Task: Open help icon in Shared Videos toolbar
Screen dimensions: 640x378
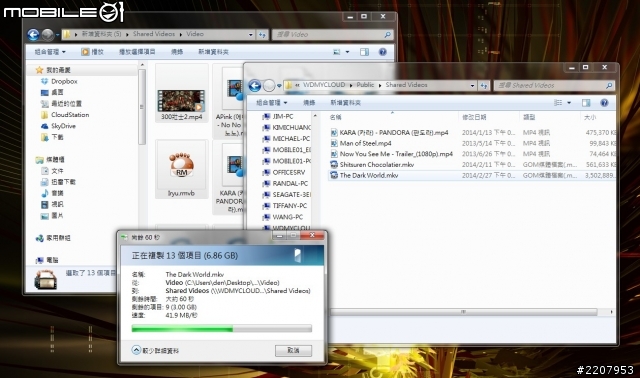Action: pos(604,103)
